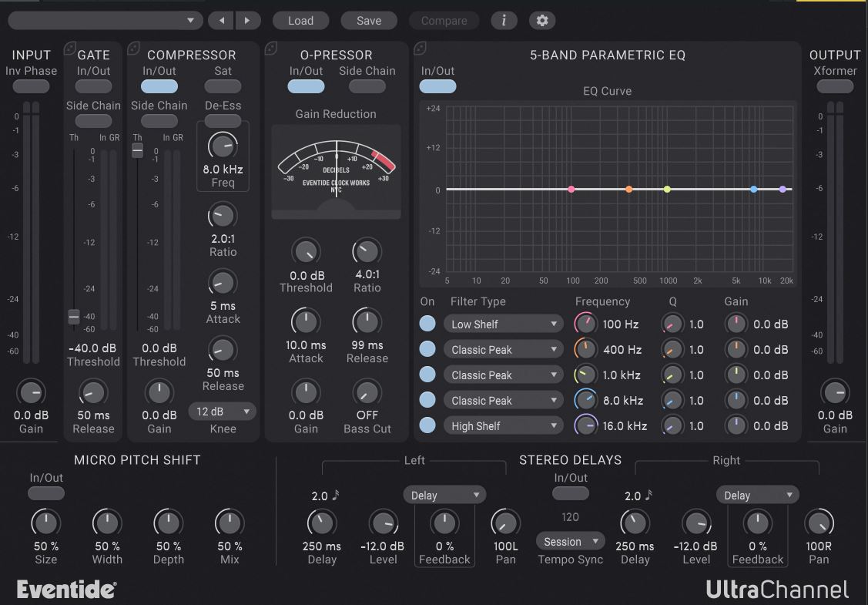Click the blue EQ curve node at 8 kHz
The image size is (868, 605).
753,190
